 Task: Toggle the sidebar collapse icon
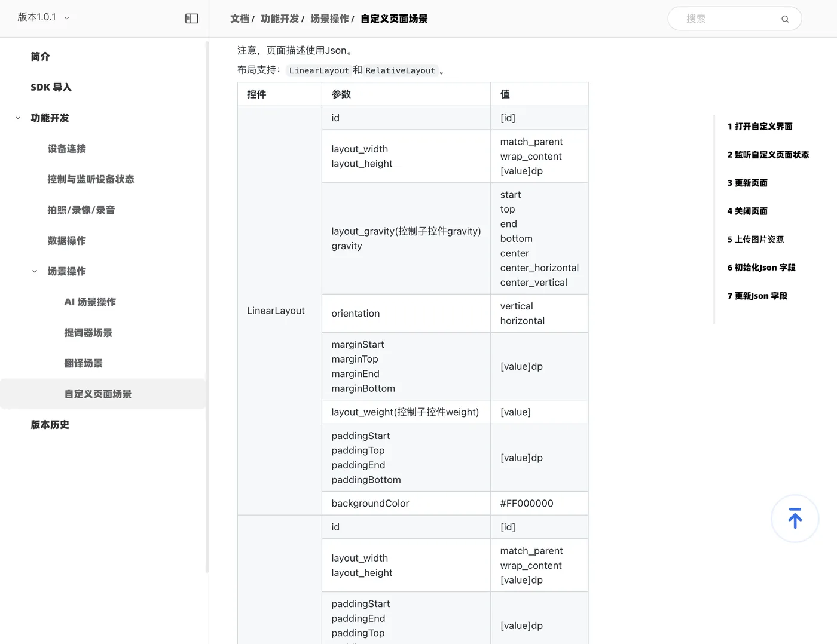pyautogui.click(x=191, y=19)
